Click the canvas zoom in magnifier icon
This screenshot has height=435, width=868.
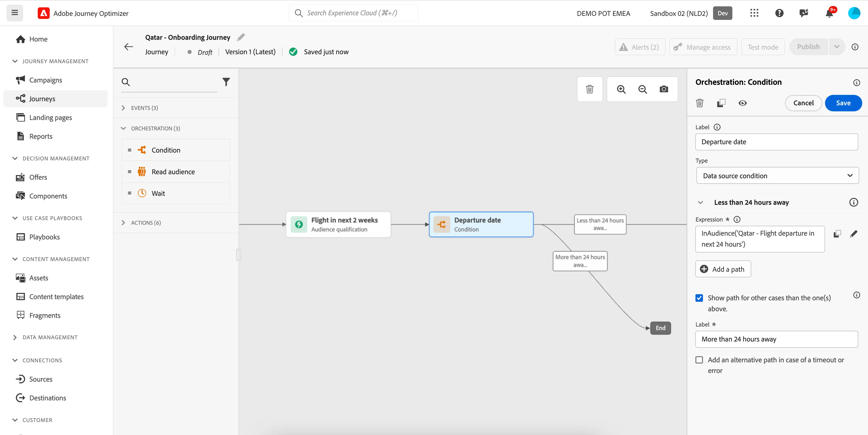pos(621,89)
